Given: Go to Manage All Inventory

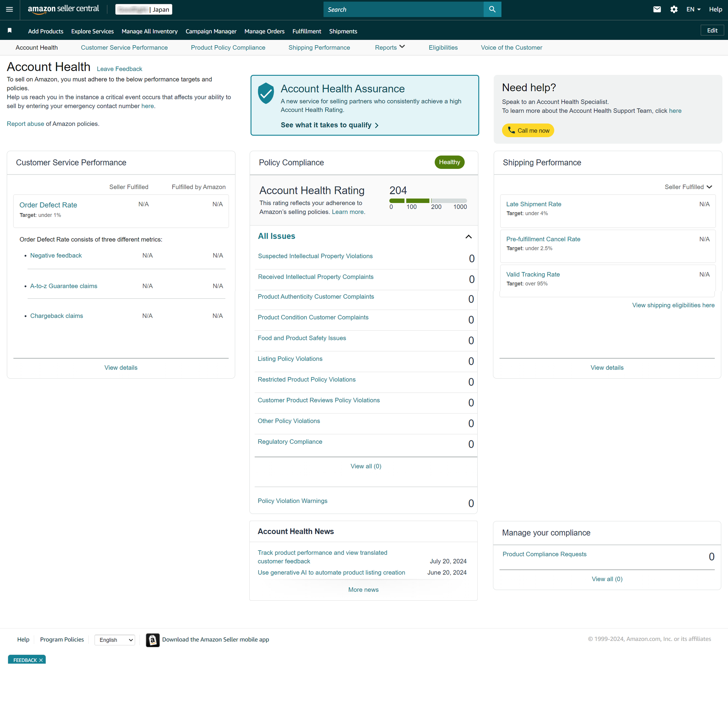Looking at the screenshot, I should [150, 31].
